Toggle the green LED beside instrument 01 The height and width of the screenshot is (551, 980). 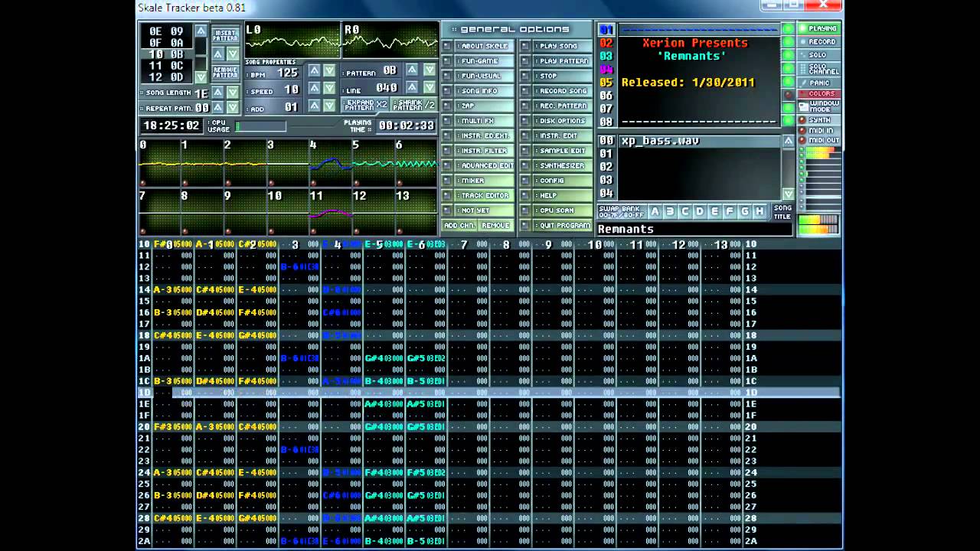pos(787,29)
